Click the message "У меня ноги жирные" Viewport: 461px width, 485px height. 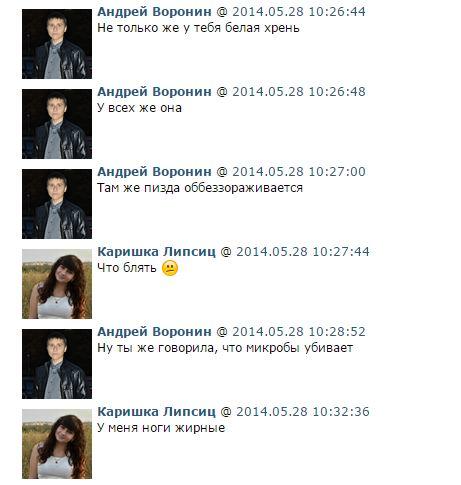click(161, 428)
